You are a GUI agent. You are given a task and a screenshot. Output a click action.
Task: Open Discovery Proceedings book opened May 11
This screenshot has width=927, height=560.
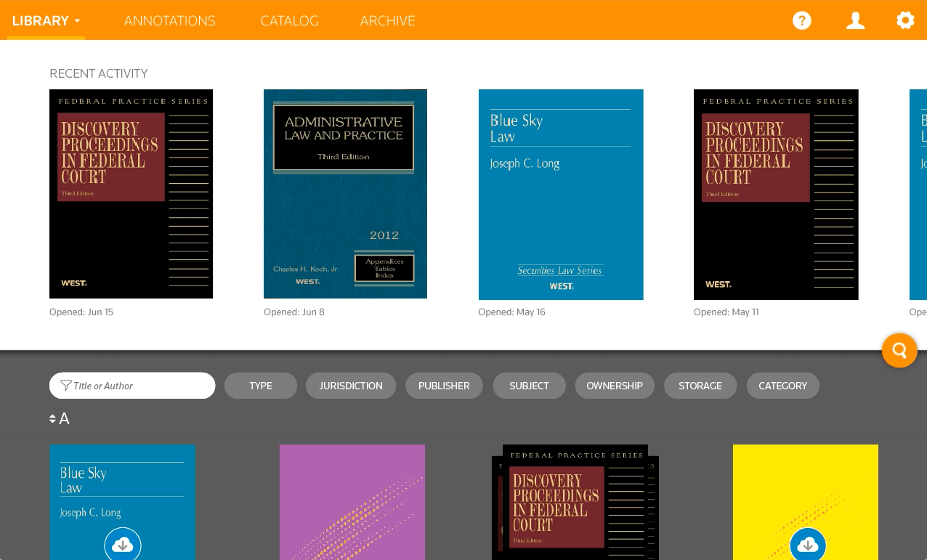pyautogui.click(x=776, y=195)
